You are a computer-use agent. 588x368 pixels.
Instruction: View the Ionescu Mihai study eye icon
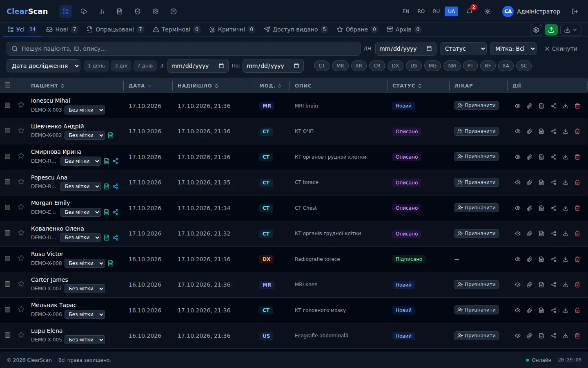coord(518,106)
